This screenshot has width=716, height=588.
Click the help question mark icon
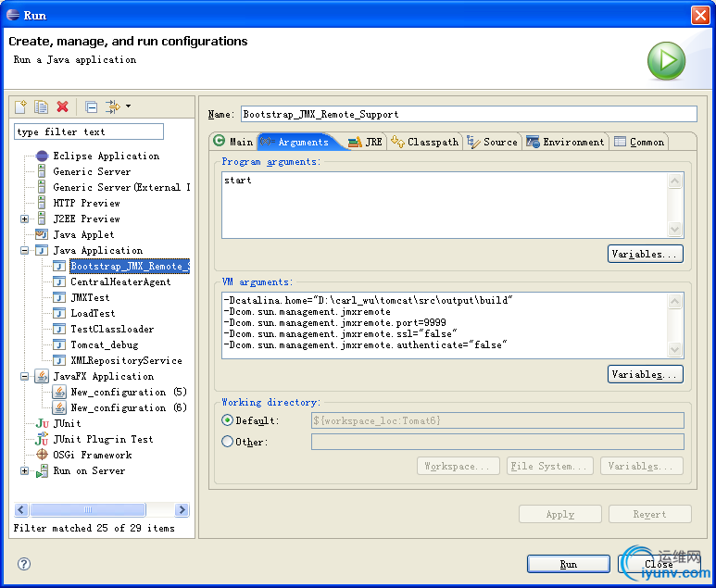tap(24, 564)
